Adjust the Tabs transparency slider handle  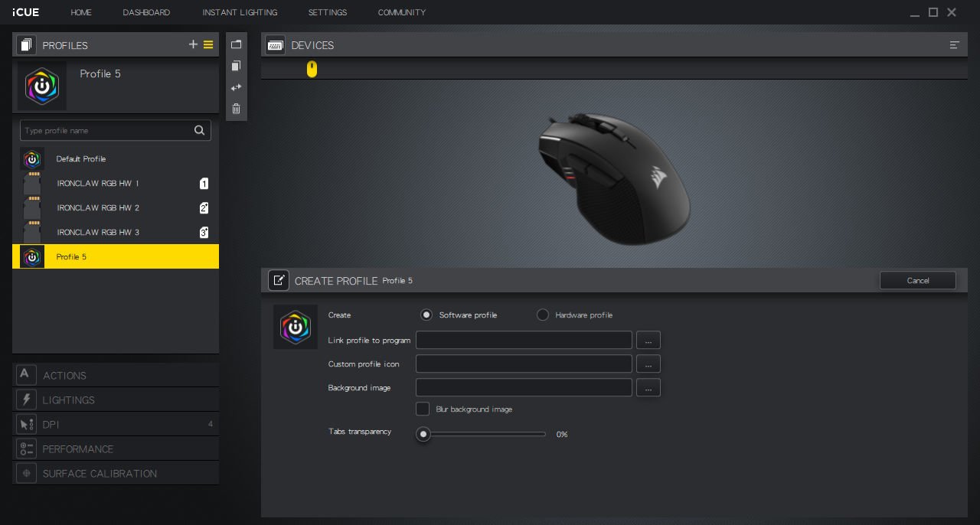click(x=423, y=434)
